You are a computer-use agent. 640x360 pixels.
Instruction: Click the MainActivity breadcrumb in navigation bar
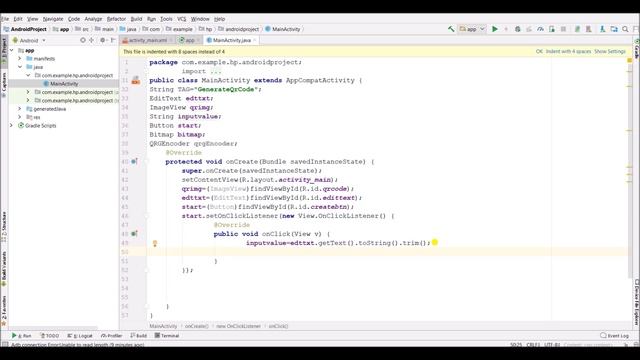pos(283,29)
